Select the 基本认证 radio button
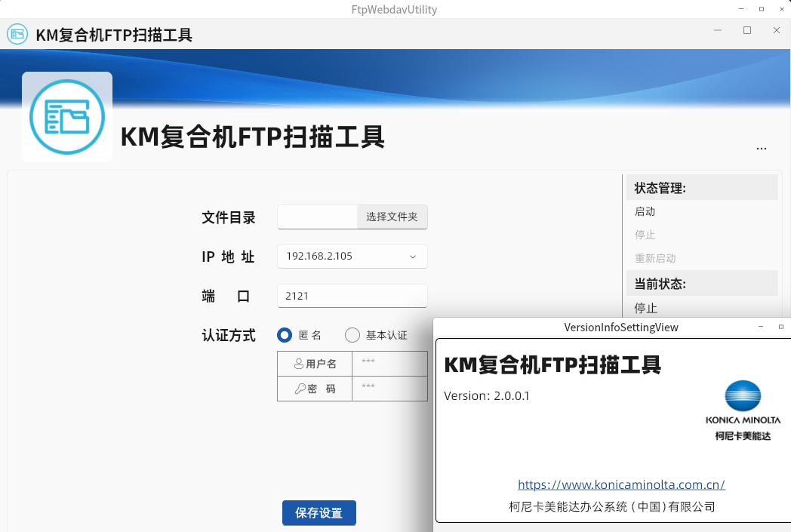 tap(352, 335)
